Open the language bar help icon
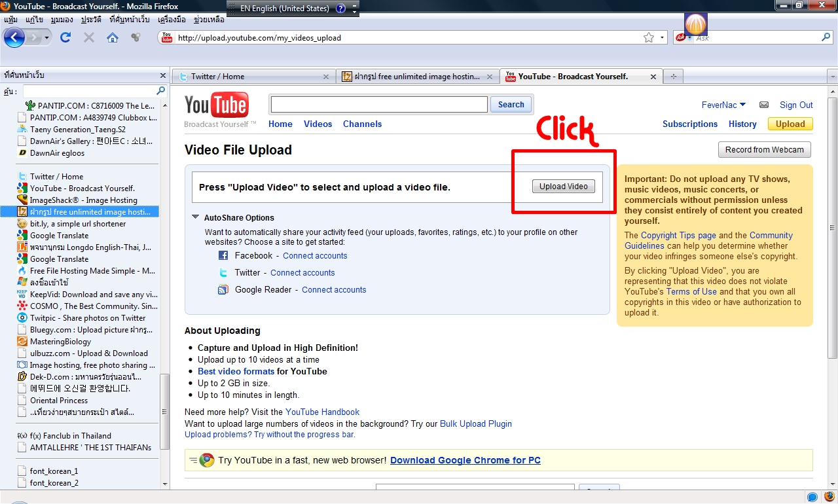Screen dimensions: 838x504 click(340, 9)
